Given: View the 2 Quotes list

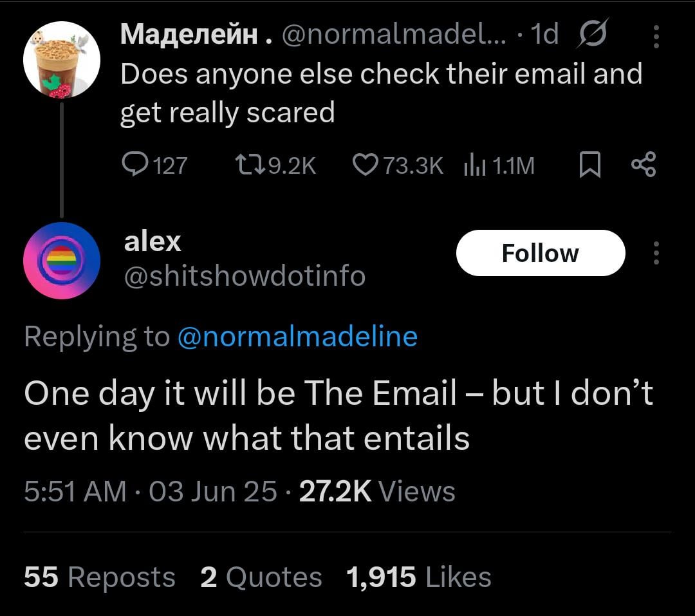Looking at the screenshot, I should tap(261, 577).
